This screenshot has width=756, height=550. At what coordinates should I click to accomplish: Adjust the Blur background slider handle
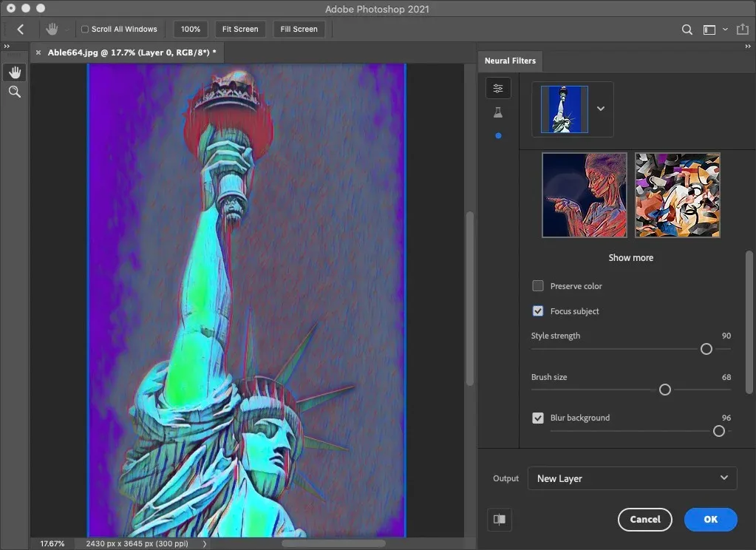coord(719,431)
